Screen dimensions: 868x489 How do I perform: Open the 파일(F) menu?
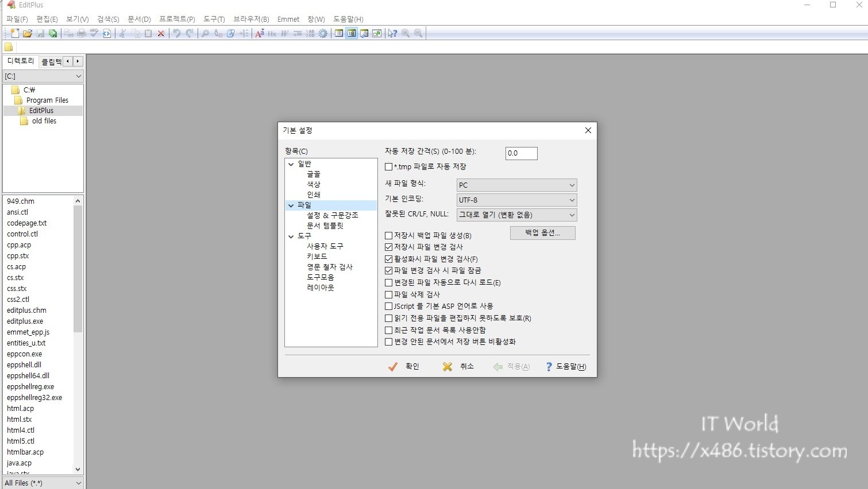click(17, 19)
